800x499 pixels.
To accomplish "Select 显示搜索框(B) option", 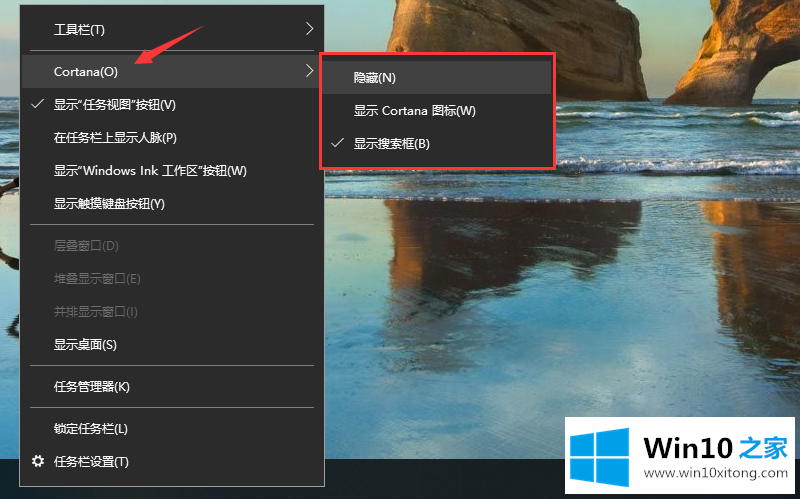I will point(391,144).
